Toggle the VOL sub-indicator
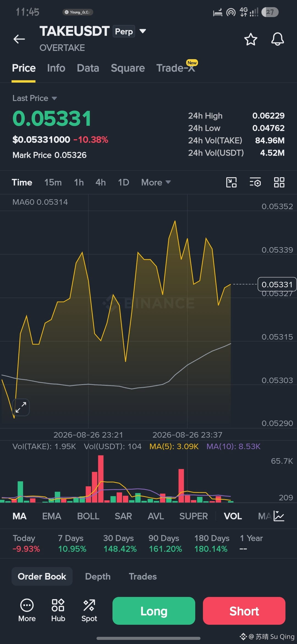 233,516
